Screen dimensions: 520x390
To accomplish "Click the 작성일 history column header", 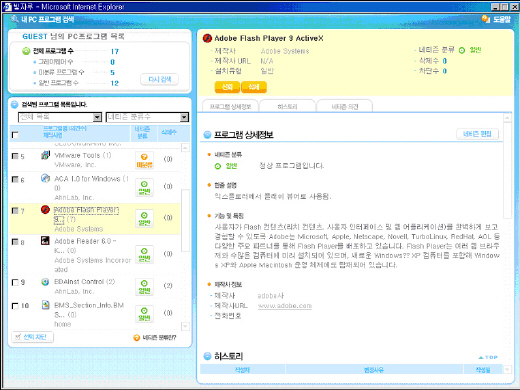I will coord(483,370).
